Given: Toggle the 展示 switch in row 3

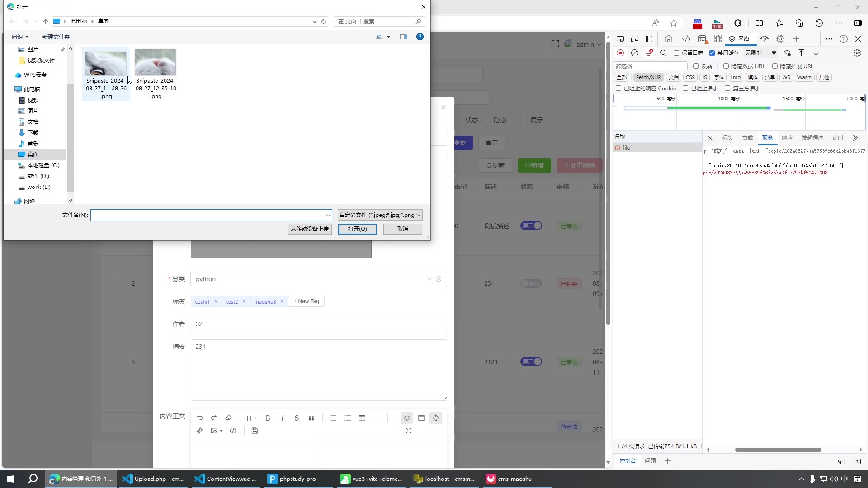Looking at the screenshot, I should click(x=531, y=361).
